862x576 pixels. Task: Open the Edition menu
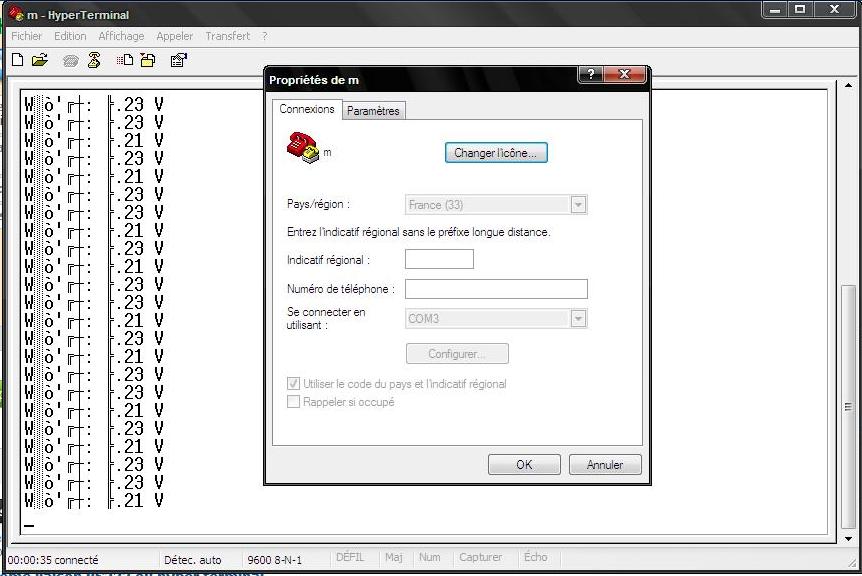click(x=70, y=36)
